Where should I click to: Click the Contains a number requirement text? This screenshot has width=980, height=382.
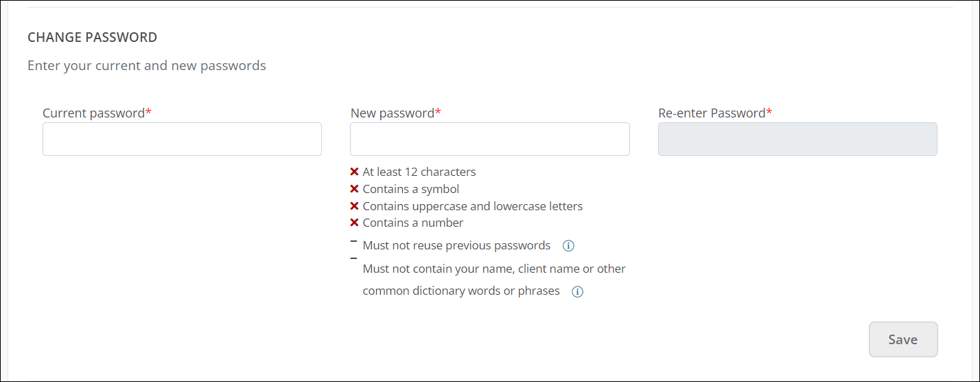(x=413, y=223)
